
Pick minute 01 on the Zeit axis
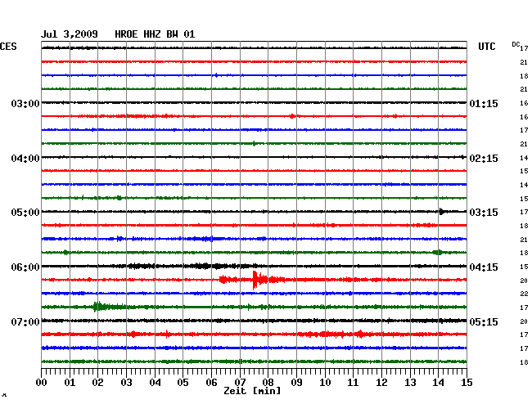click(x=70, y=383)
